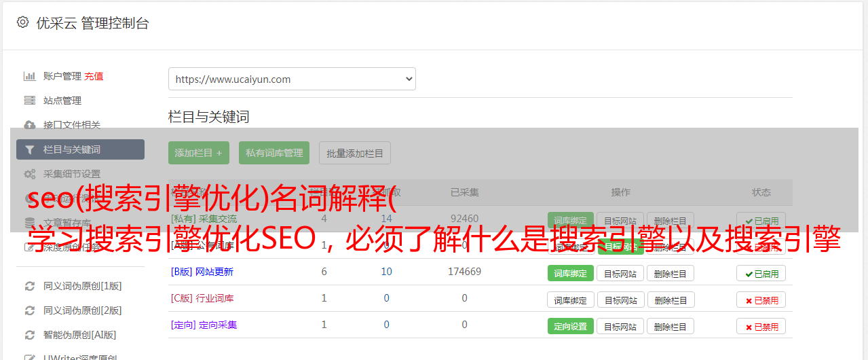Click collected count 92460 in 采集交流 row

[x=464, y=219]
